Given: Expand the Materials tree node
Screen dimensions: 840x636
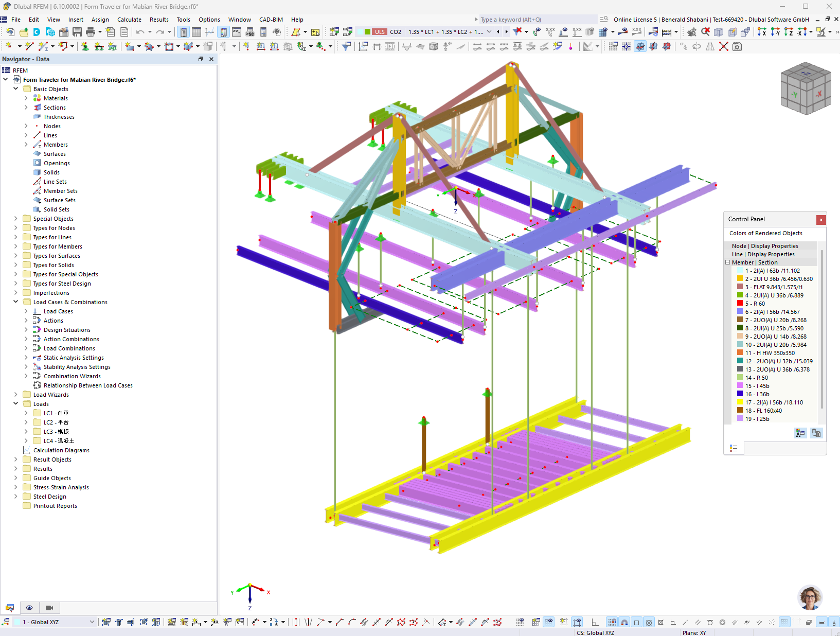Looking at the screenshot, I should 26,98.
